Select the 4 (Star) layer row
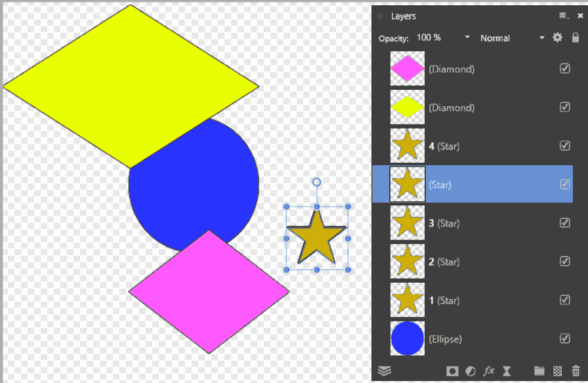The height and width of the screenshot is (383, 588). 472,146
